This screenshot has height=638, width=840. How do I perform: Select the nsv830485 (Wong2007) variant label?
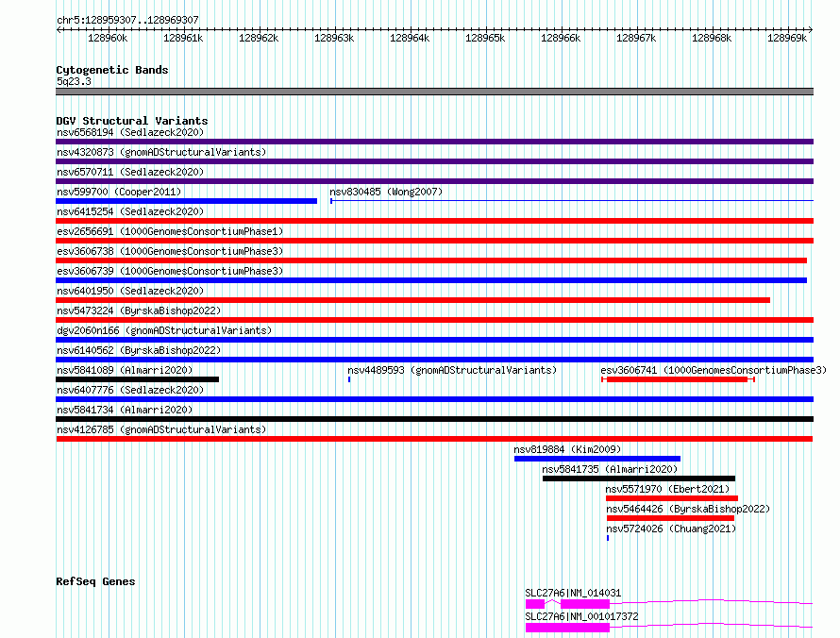(x=386, y=192)
